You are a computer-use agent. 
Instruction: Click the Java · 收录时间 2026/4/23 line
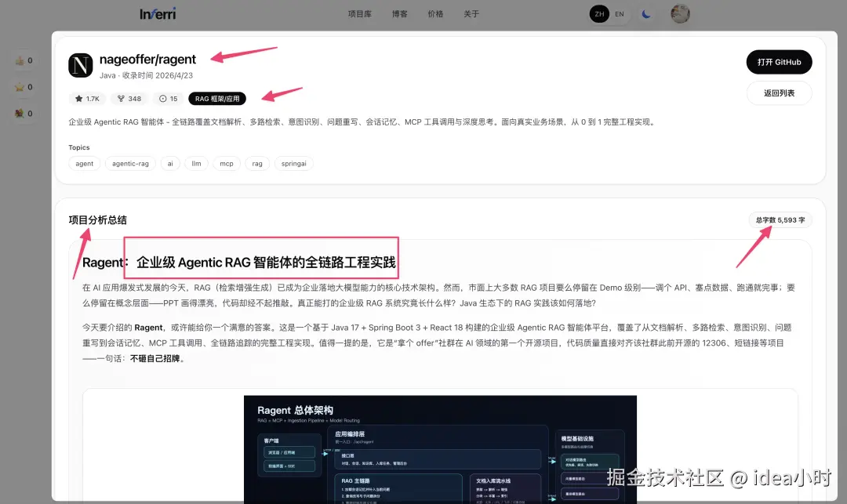(x=146, y=75)
